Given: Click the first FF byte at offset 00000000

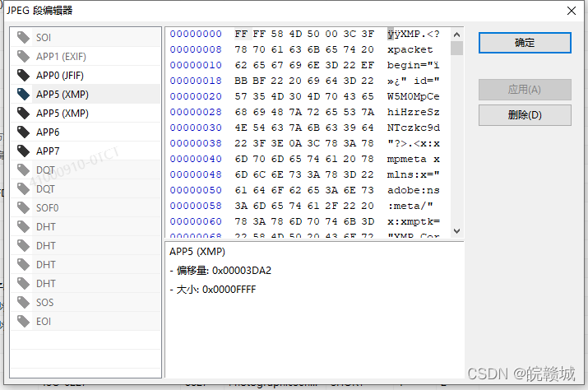Looking at the screenshot, I should (241, 34).
